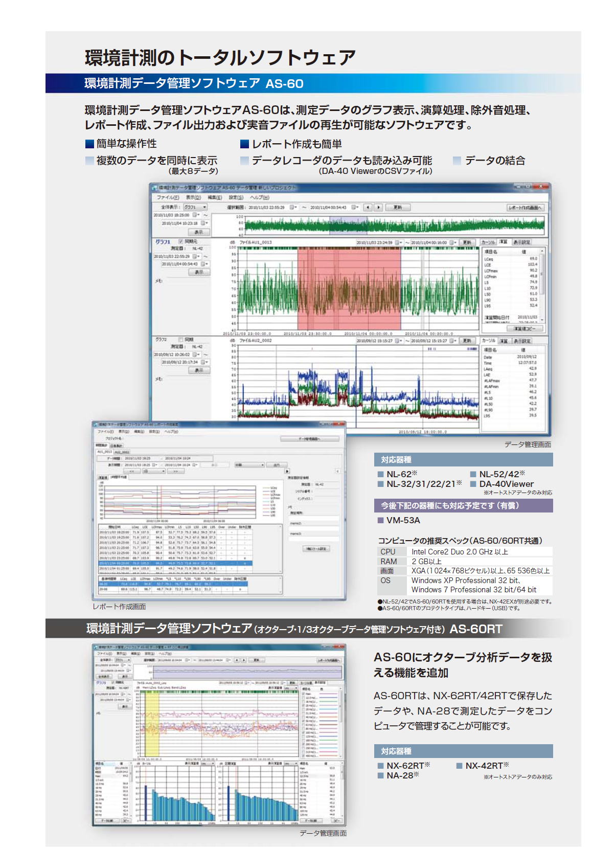
Task: Select the 2010/11/03 18:25:00 table row
Action: click(175, 532)
